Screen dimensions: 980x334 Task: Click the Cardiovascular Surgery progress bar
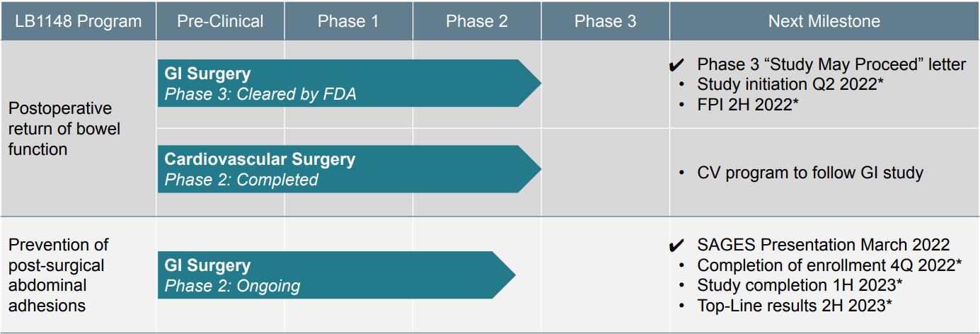[340, 169]
